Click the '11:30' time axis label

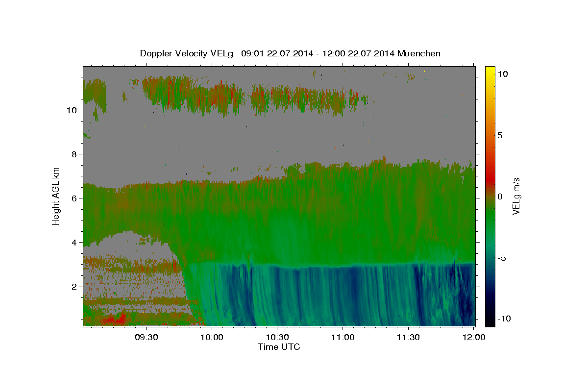click(408, 338)
